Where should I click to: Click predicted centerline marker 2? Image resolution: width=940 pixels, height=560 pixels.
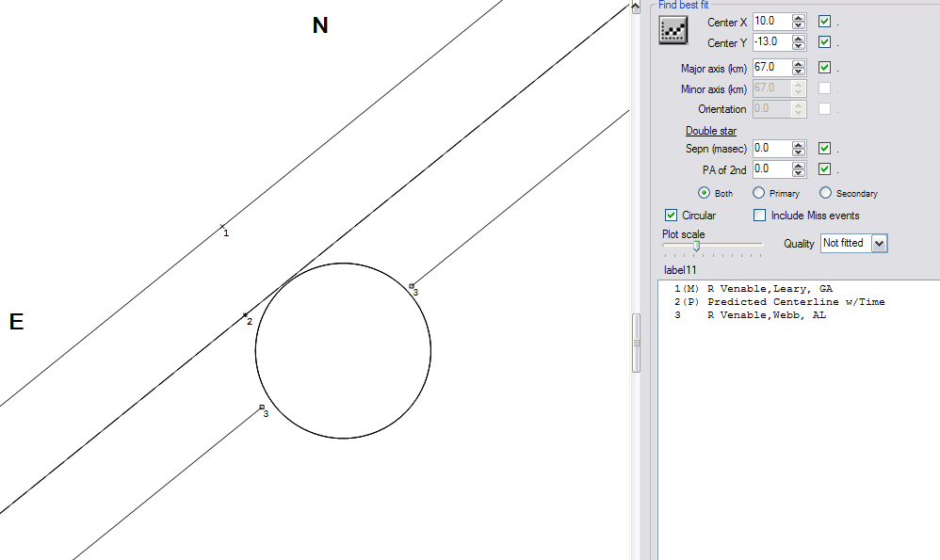(245, 314)
